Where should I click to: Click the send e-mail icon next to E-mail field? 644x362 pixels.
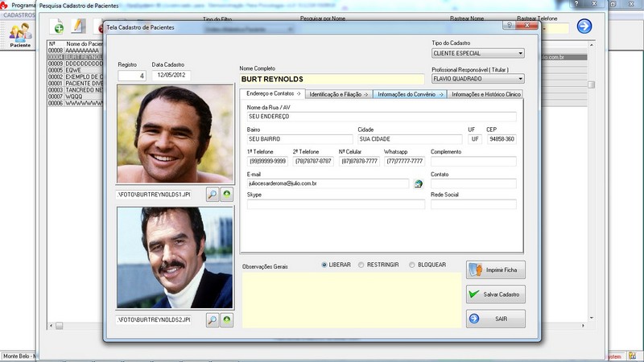[419, 184]
